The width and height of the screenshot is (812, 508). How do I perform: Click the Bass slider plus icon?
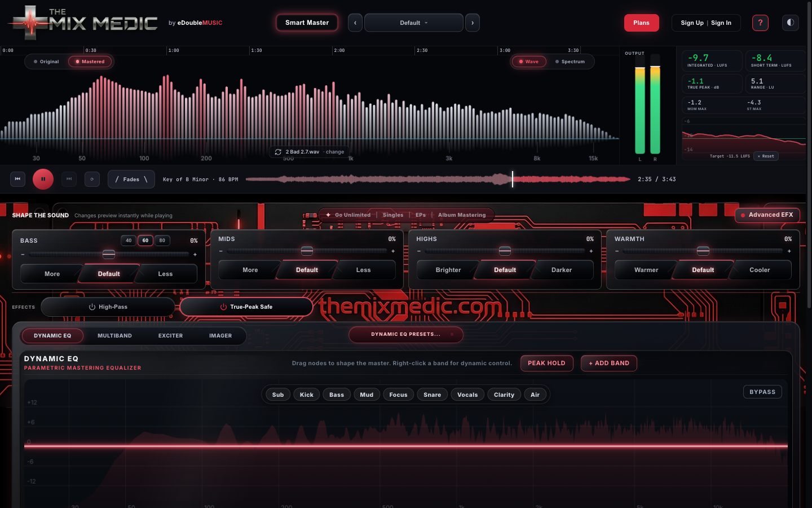click(x=195, y=255)
